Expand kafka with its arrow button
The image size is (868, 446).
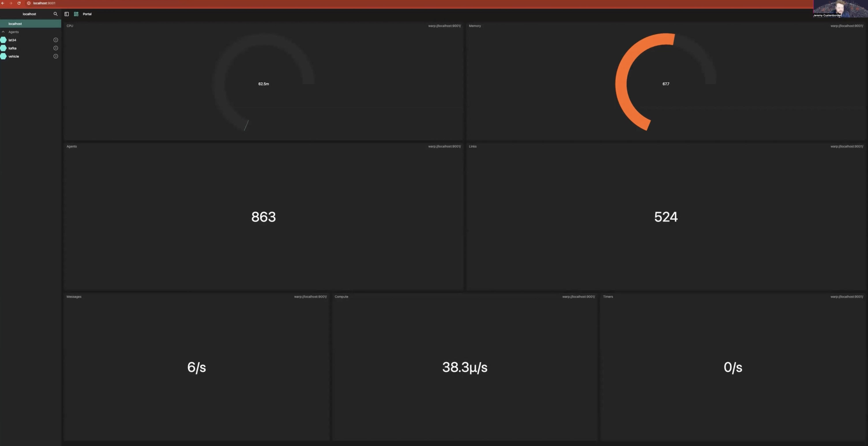click(56, 48)
